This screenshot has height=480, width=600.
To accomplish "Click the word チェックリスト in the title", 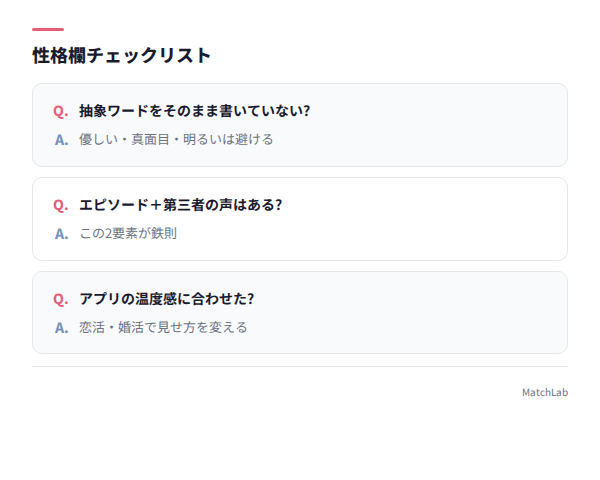I will point(149,56).
